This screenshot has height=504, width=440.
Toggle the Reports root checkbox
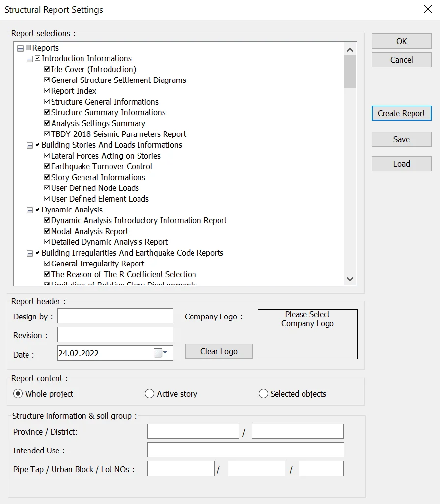tap(28, 48)
